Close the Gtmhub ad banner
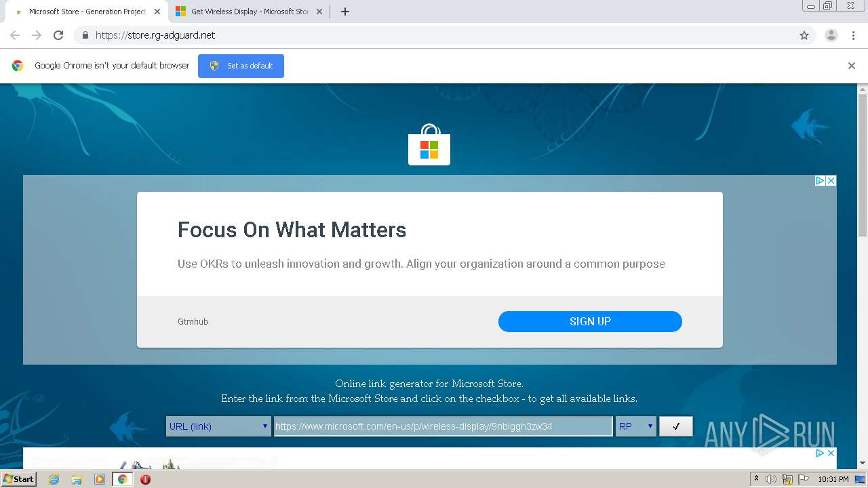The width and height of the screenshot is (868, 488). [831, 180]
